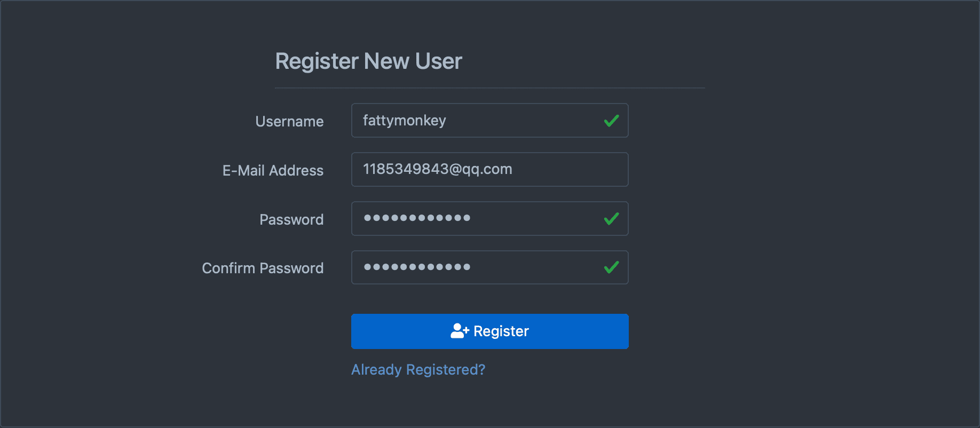Screen dimensions: 980x428
Task: Click the 1185349843@qq.com email text
Action: pos(437,169)
